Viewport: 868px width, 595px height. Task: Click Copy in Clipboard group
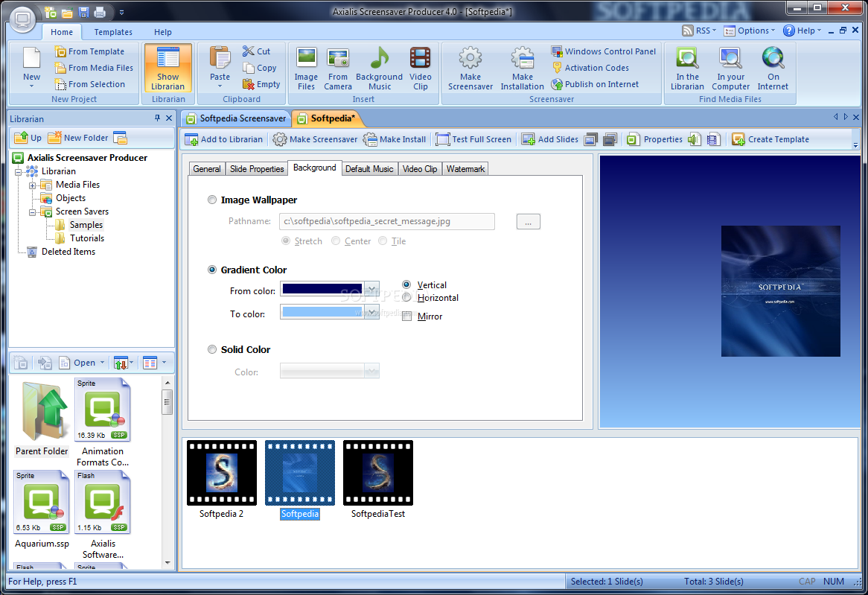(260, 68)
